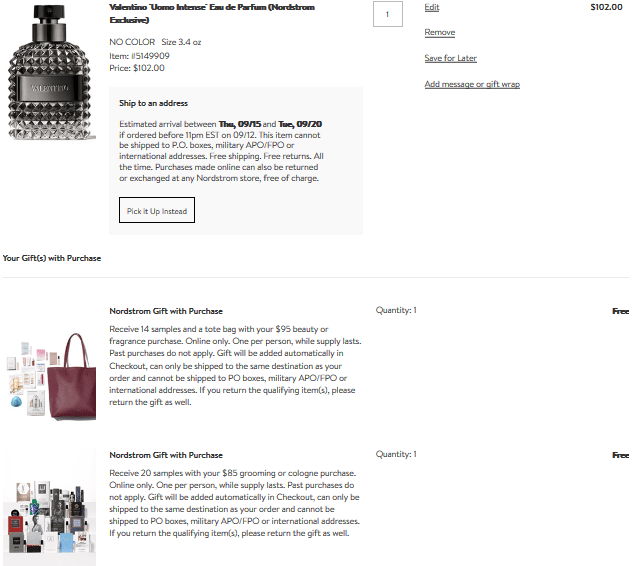Screen dimensions: 641x566
Task: Click the Ship to an address heading
Action: click(153, 103)
